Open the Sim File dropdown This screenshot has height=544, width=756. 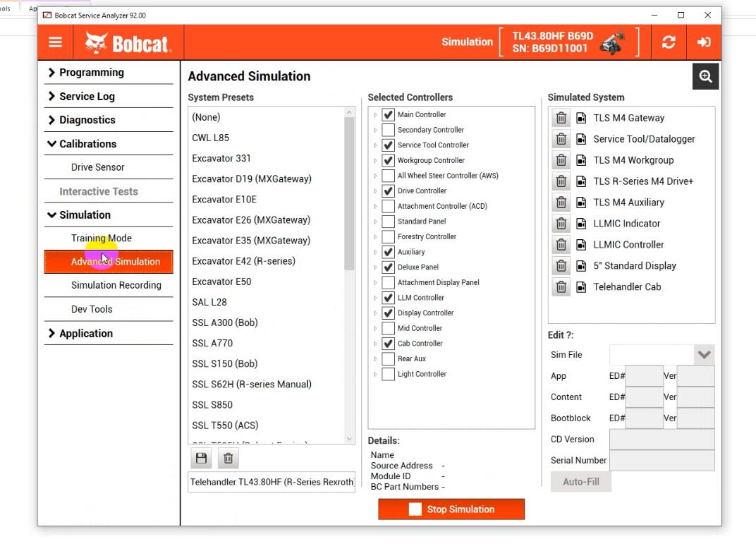click(x=704, y=355)
